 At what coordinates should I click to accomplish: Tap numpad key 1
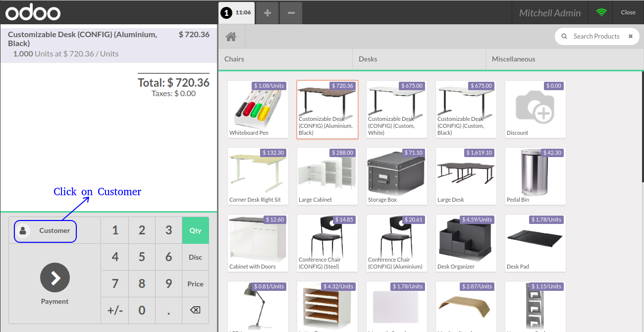(115, 230)
